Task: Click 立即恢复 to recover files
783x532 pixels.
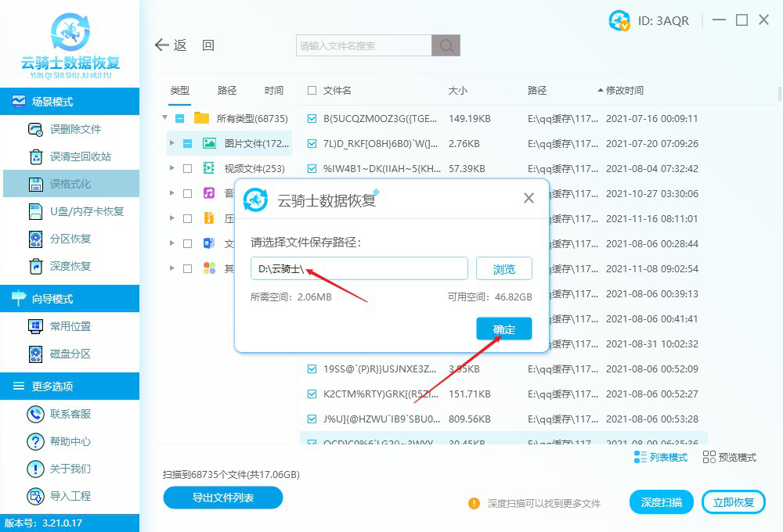Action: point(734,502)
